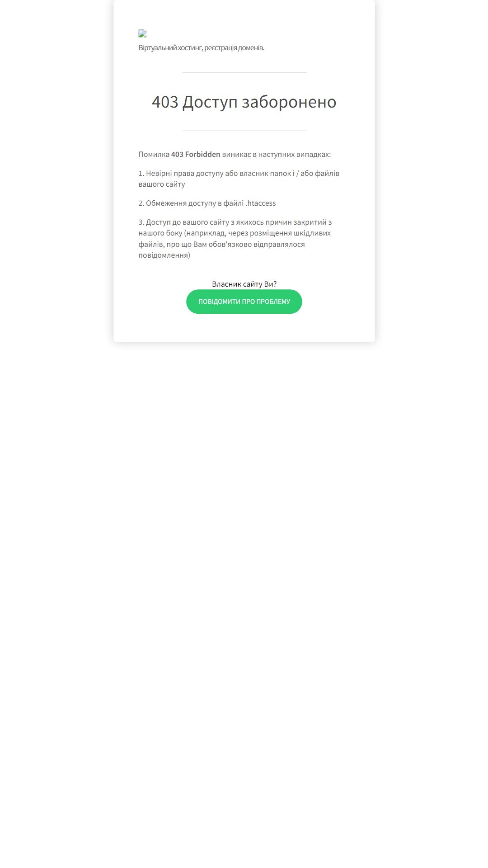Click the words вашого сайту ending reason one
The width and height of the screenshot is (488, 868).
(162, 184)
